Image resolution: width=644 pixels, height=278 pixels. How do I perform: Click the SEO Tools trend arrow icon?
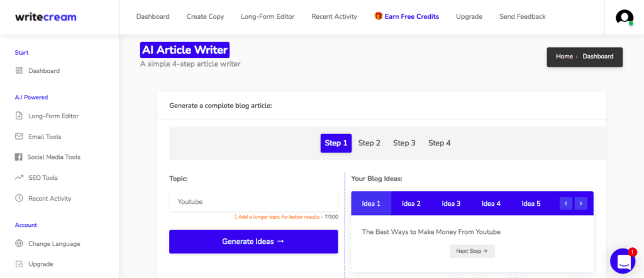(x=19, y=177)
